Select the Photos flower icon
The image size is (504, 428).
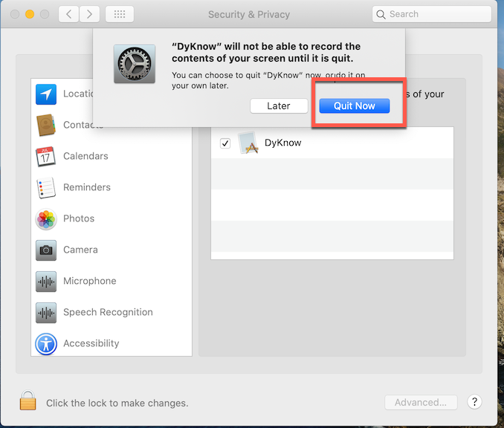(x=46, y=219)
